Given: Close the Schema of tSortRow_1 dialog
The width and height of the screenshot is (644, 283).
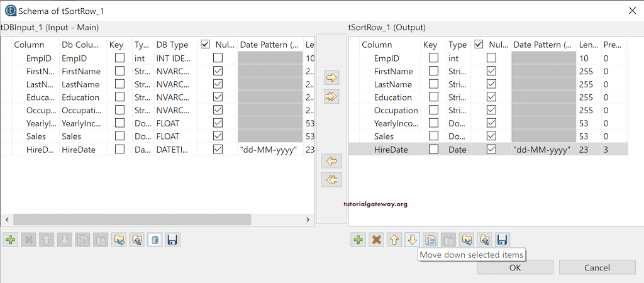Looking at the screenshot, I should (633, 11).
